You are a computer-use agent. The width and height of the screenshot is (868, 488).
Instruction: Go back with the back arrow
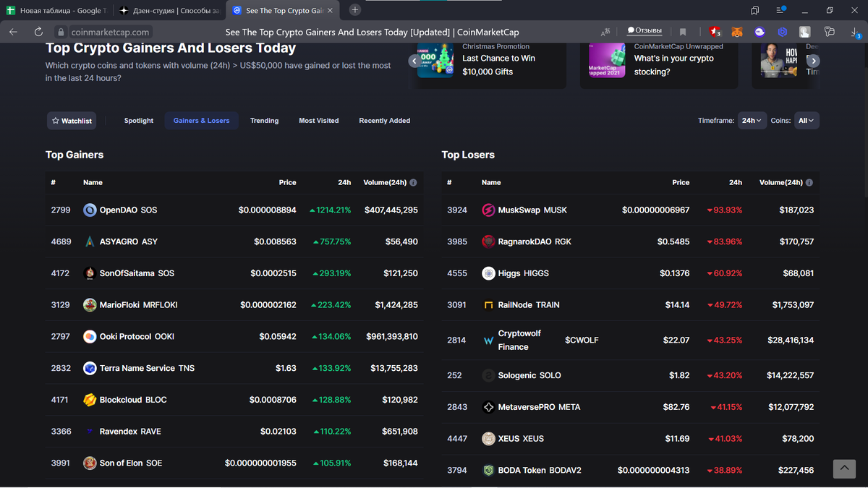click(x=13, y=32)
